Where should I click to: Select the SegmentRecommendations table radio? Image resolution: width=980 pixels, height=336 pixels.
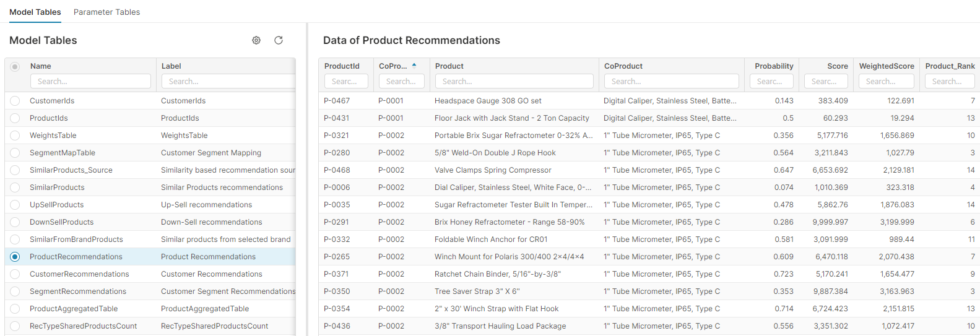click(x=15, y=291)
